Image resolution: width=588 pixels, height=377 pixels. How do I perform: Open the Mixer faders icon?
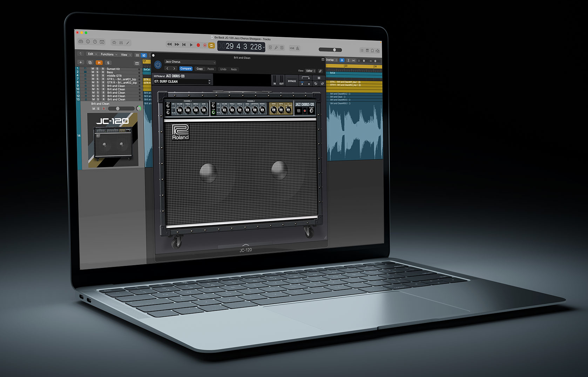pyautogui.click(x=121, y=43)
